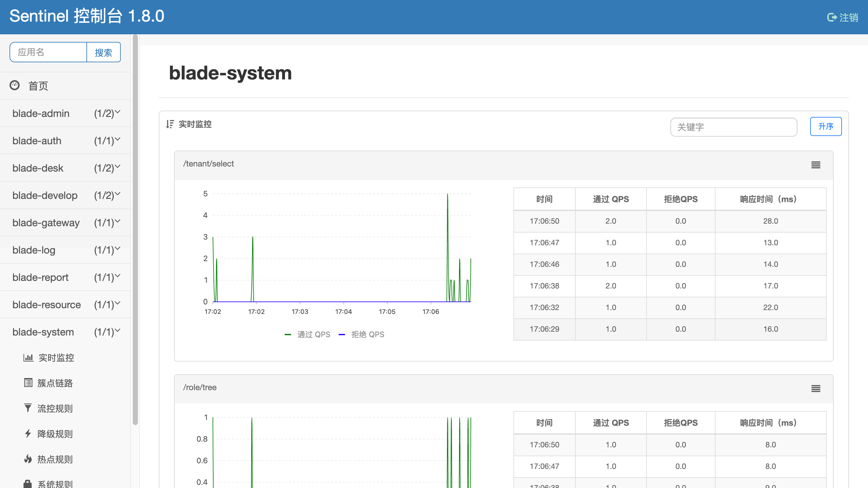The width and height of the screenshot is (868, 488).
Task: Select blade-gateway app name
Action: 46,222
